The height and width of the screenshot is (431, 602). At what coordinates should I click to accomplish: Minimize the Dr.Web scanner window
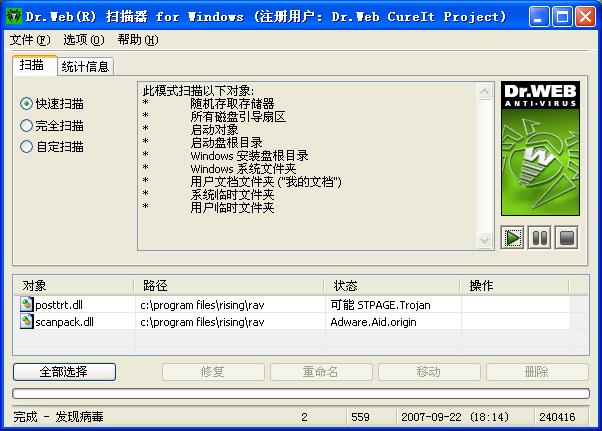point(538,17)
